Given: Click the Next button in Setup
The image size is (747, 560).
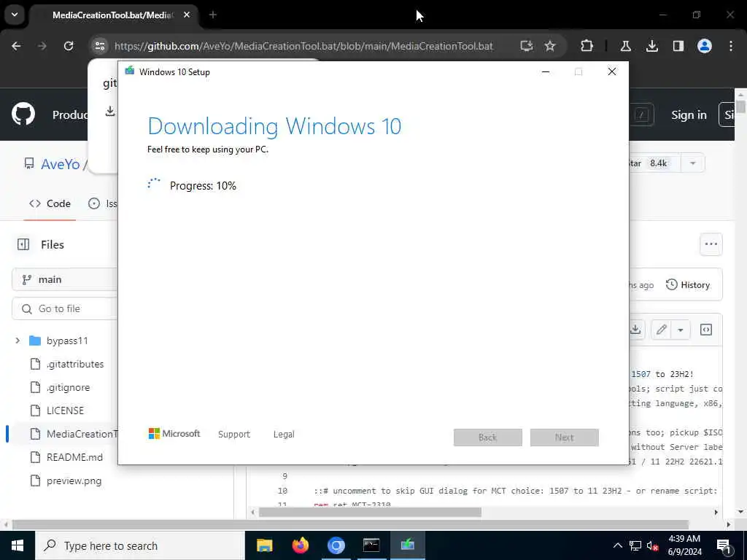Looking at the screenshot, I should coord(565,437).
